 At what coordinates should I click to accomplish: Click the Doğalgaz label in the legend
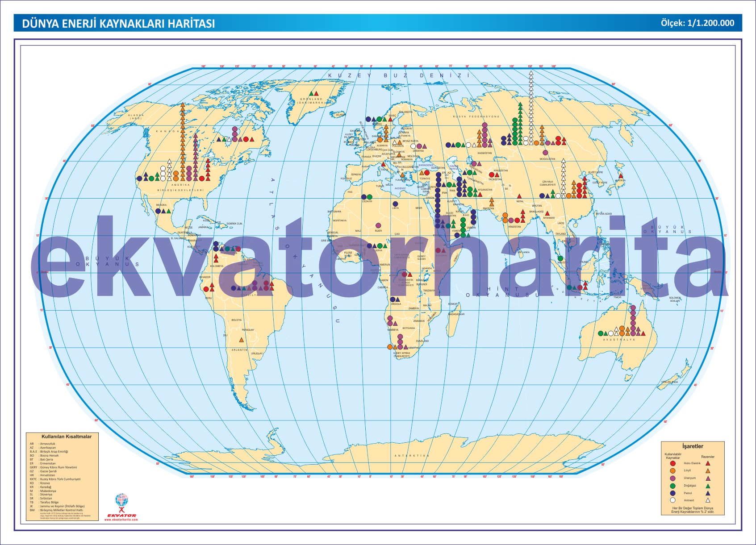click(x=690, y=486)
